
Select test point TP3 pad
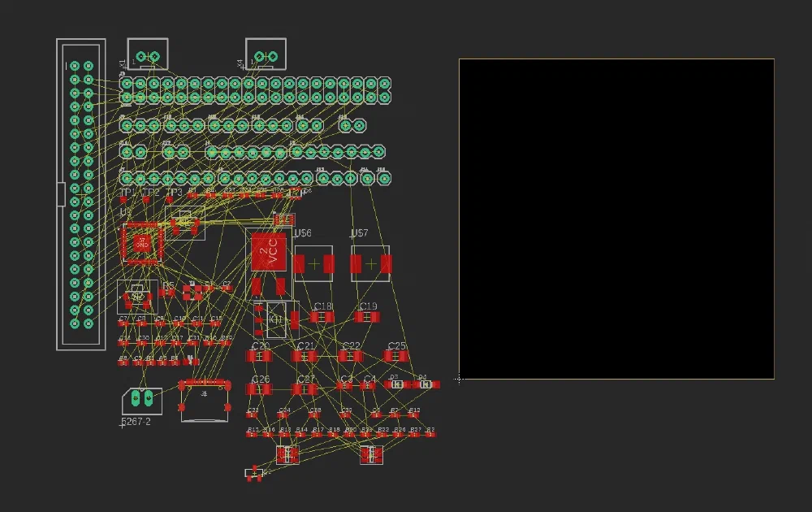point(170,199)
